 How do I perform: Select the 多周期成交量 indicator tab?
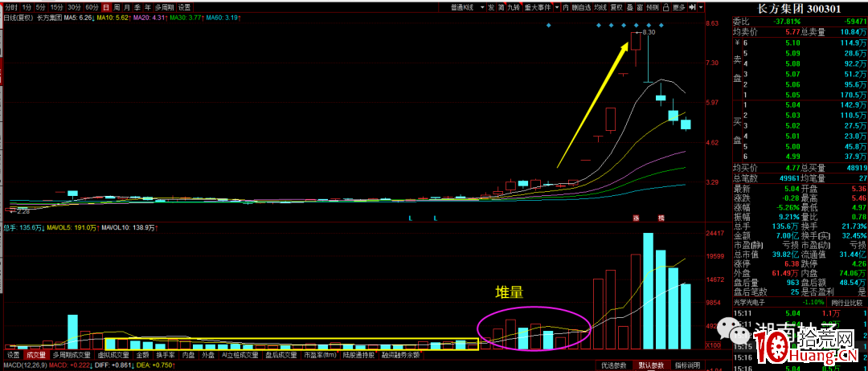click(x=72, y=355)
